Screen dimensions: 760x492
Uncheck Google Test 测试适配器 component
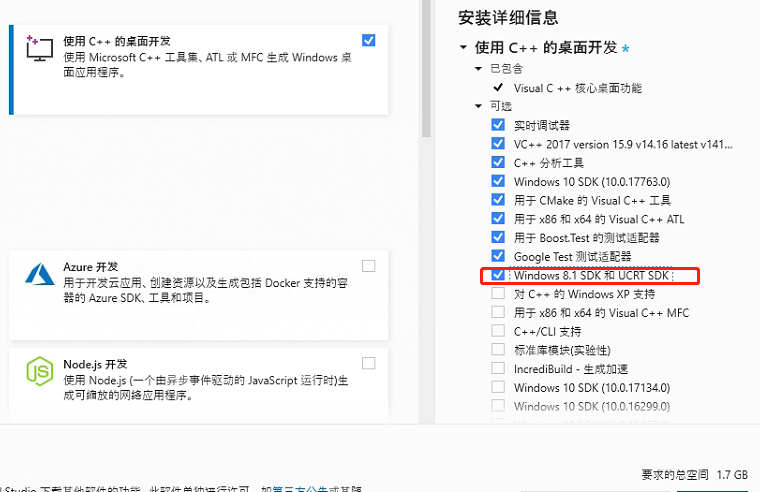coord(498,257)
